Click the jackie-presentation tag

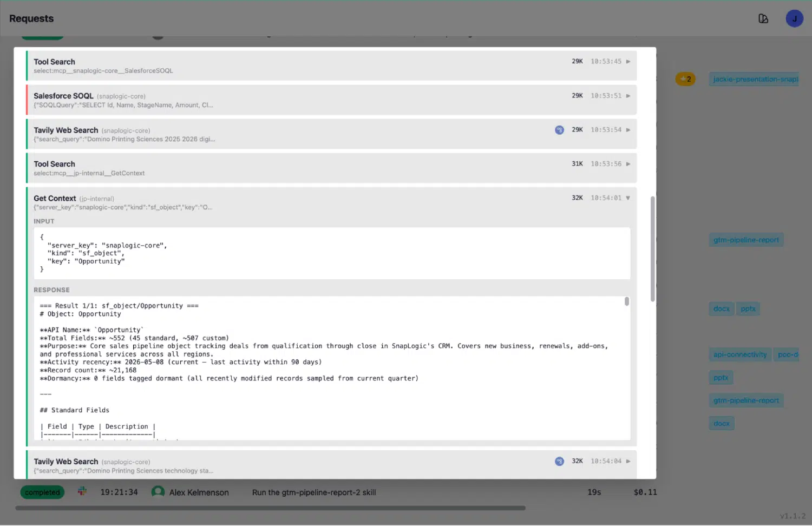(755, 79)
